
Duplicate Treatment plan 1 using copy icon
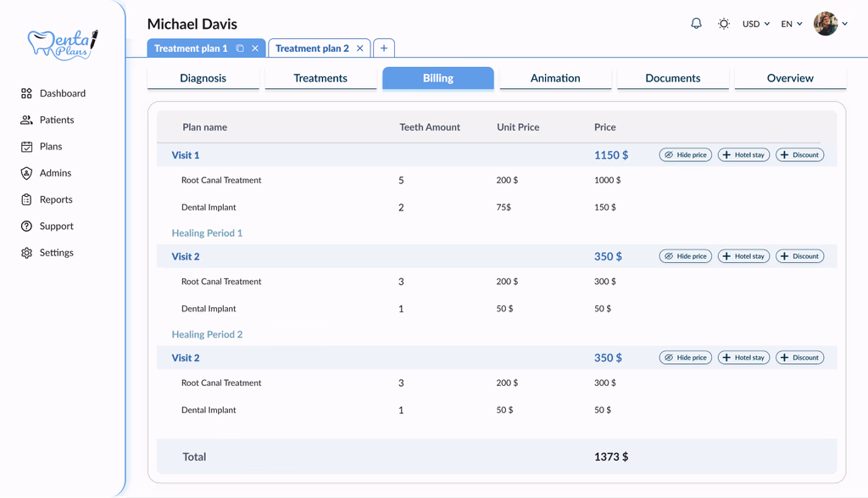click(240, 48)
